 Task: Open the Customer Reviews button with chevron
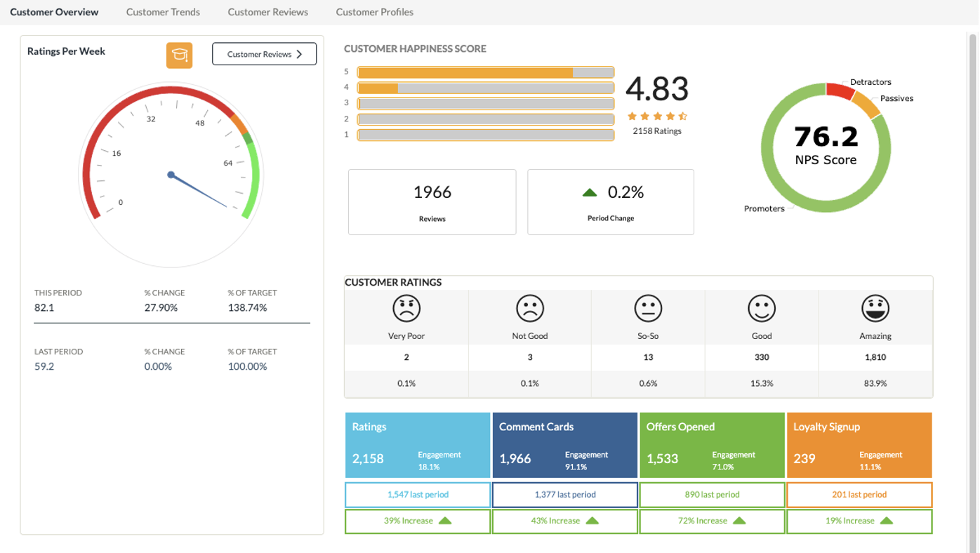click(x=264, y=54)
